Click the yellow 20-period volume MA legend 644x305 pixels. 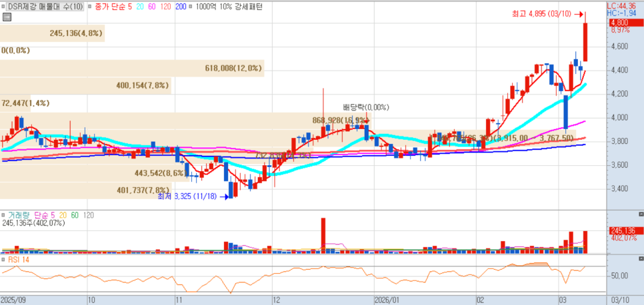pos(61,215)
